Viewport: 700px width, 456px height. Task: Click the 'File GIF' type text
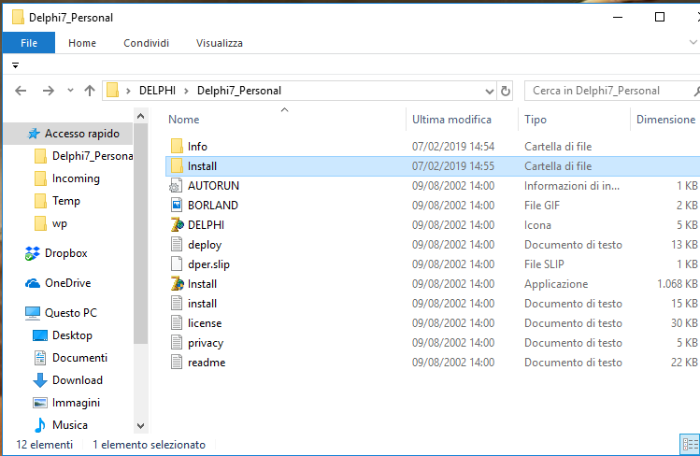point(542,205)
